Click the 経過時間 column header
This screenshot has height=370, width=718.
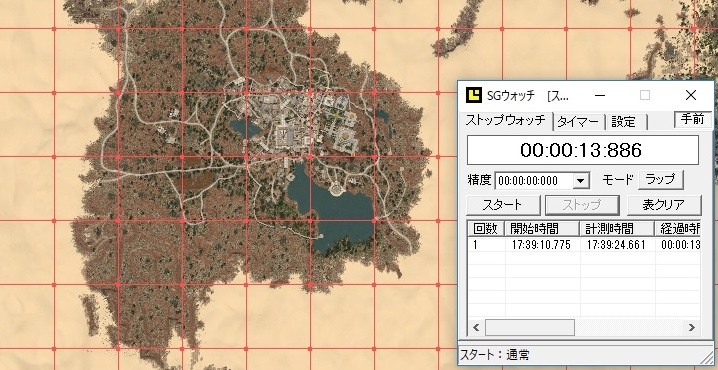coord(678,229)
